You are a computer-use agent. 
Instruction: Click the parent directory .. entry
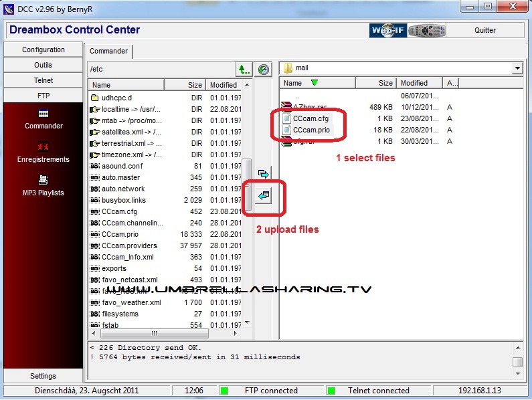point(297,96)
